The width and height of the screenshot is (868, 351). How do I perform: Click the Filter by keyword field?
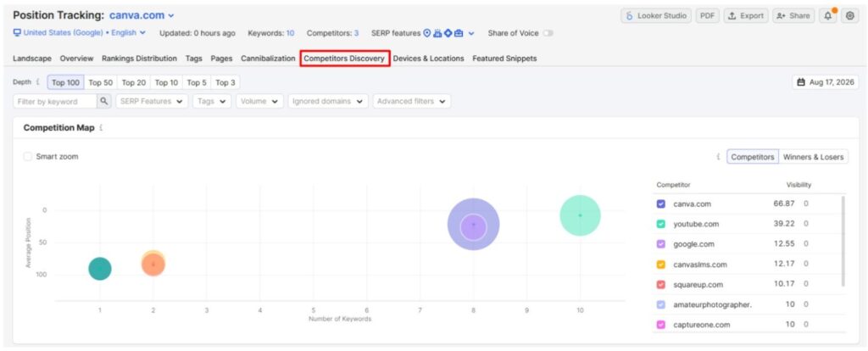click(x=55, y=101)
